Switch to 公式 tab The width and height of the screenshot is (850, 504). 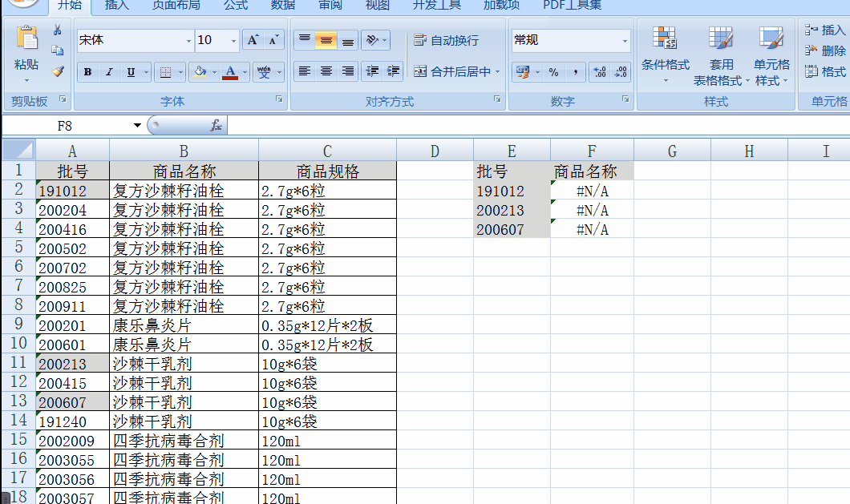coord(236,6)
